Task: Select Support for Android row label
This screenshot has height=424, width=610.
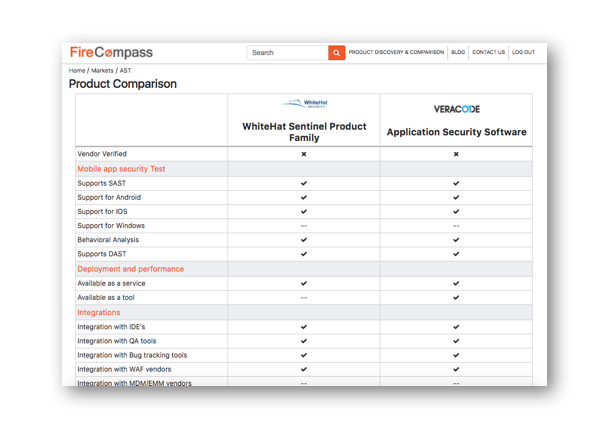Action: 109,197
